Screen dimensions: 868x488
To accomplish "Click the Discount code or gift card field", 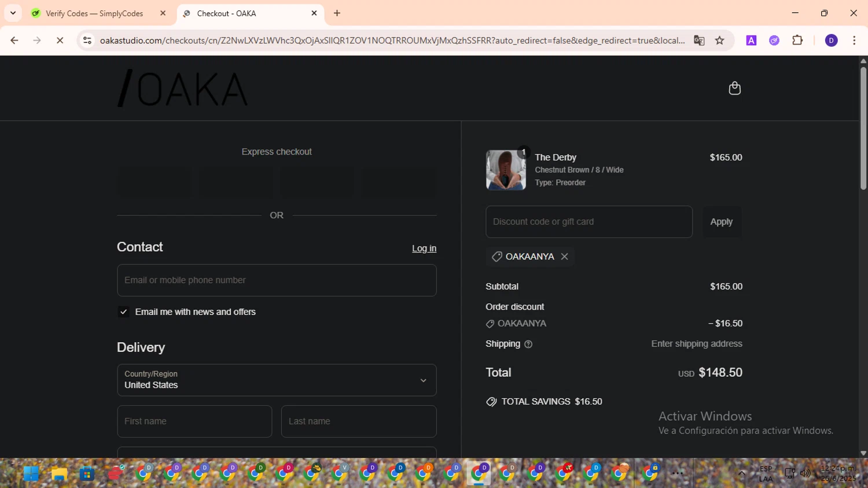I will click(589, 222).
